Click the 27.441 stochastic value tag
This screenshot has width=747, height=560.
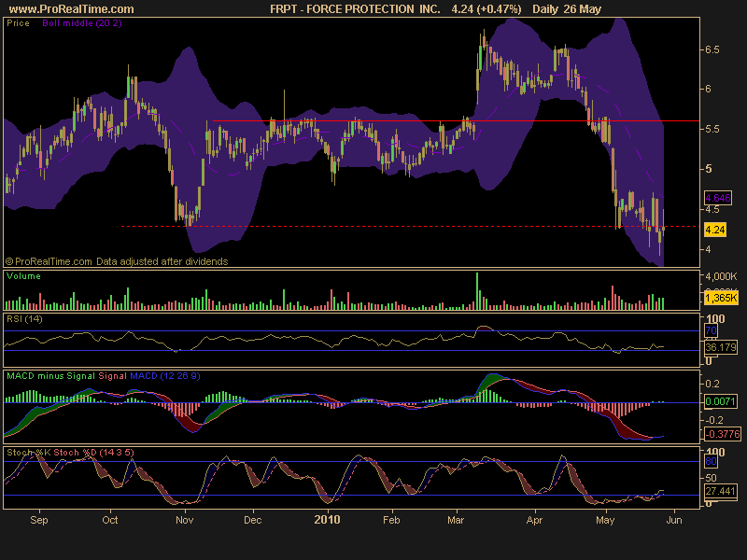pyautogui.click(x=720, y=491)
